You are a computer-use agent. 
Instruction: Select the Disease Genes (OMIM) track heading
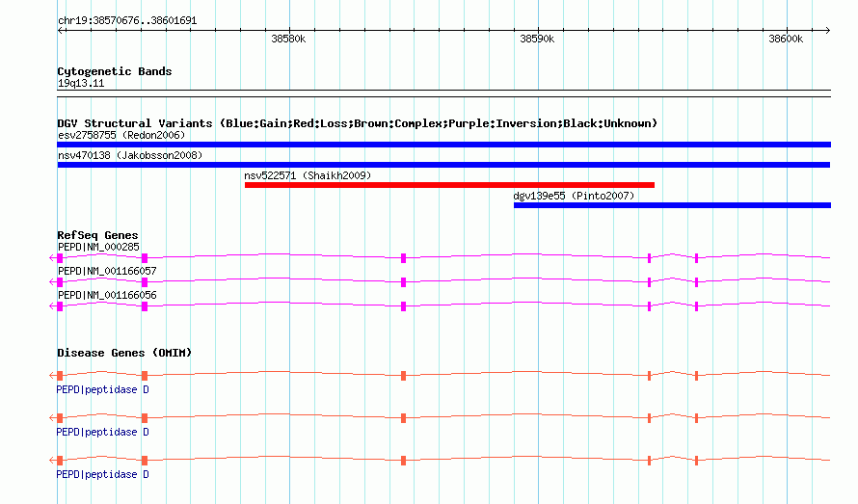124,353
